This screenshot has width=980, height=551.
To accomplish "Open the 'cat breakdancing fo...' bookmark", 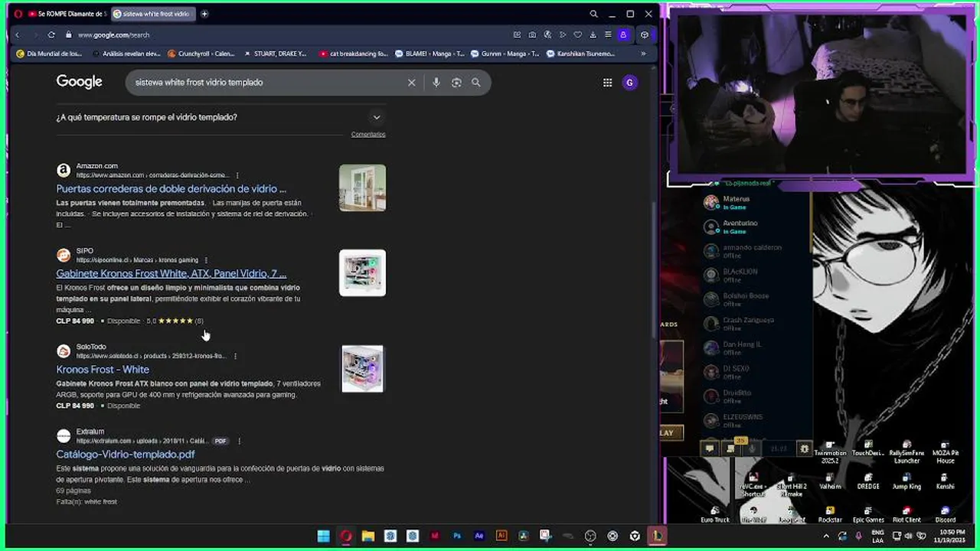I will coord(354,54).
